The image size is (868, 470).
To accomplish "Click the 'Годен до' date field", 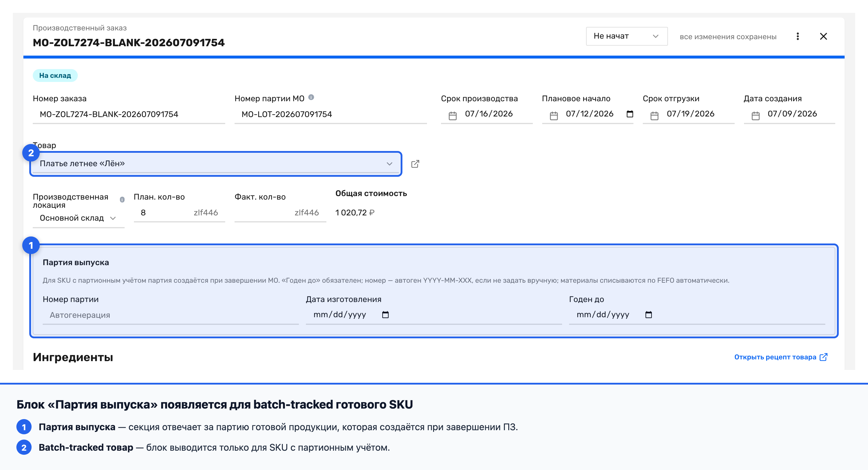I will [x=697, y=315].
